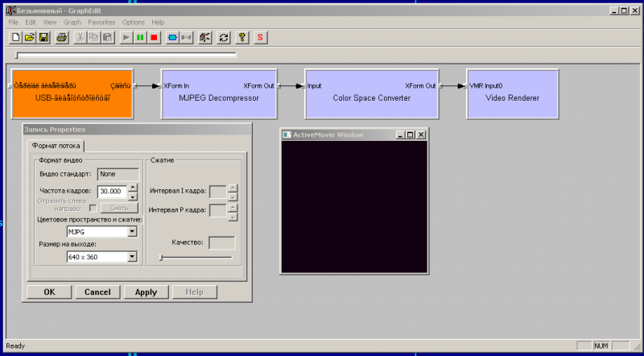Image resolution: width=644 pixels, height=356 pixels.
Task: Click the Интервал I кадра up spinner
Action: [233, 188]
